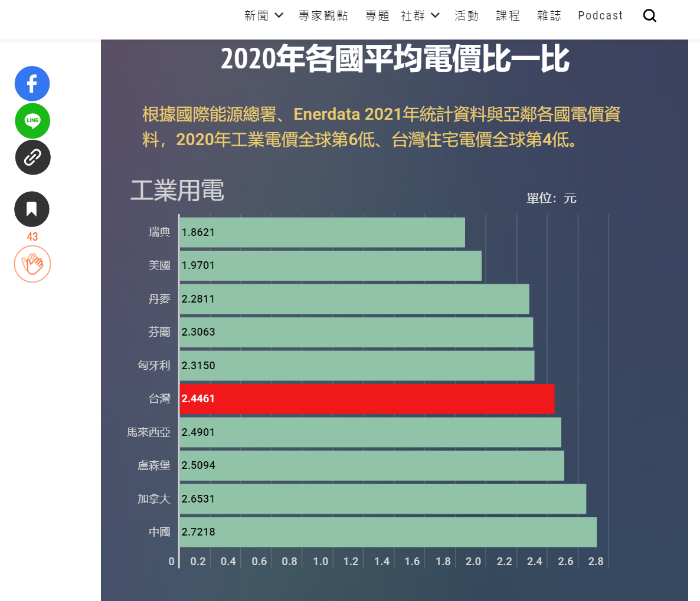Copy article link icon

(32, 157)
